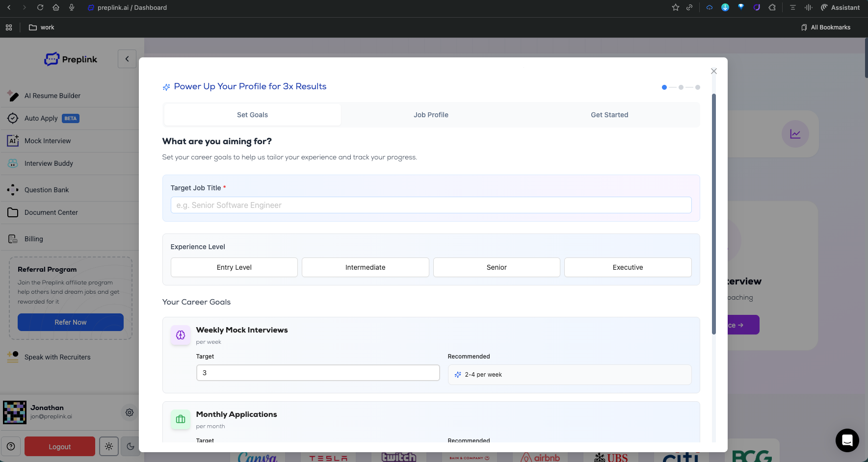Choose Executive experience level
Viewport: 868px width, 462px height.
(x=628, y=267)
